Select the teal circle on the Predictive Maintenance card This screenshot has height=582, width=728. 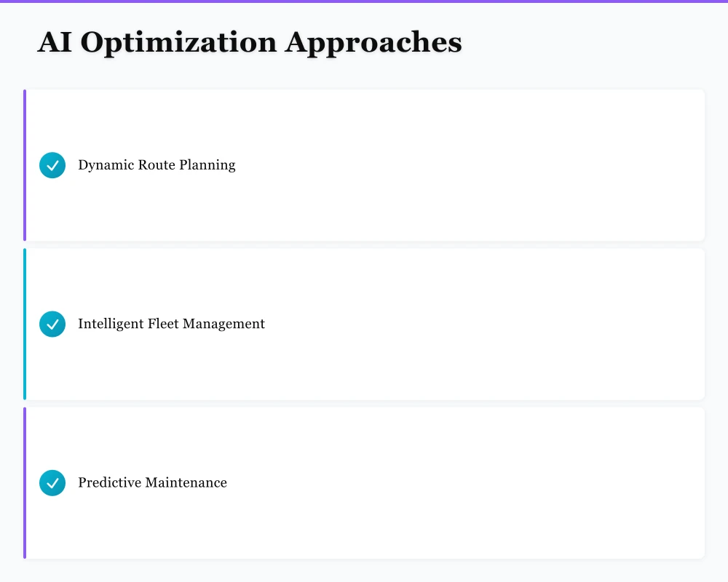(x=52, y=482)
